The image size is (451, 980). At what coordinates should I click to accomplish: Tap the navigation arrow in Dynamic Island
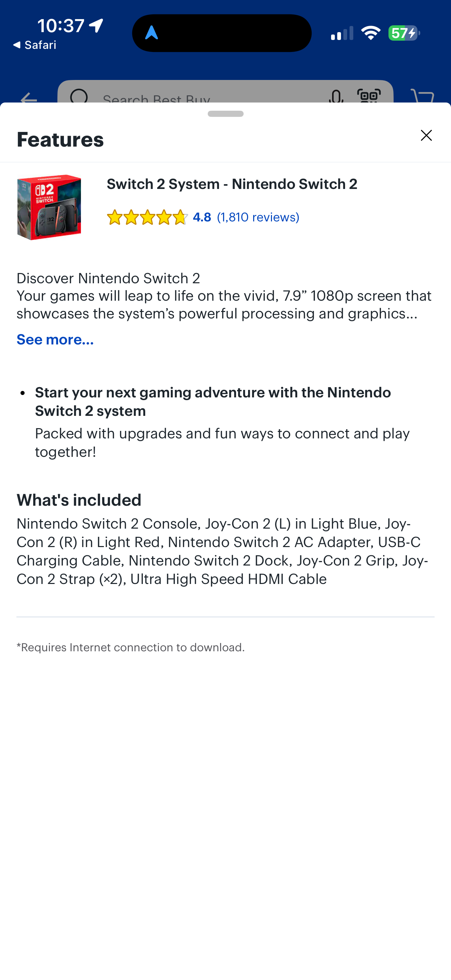point(151,33)
